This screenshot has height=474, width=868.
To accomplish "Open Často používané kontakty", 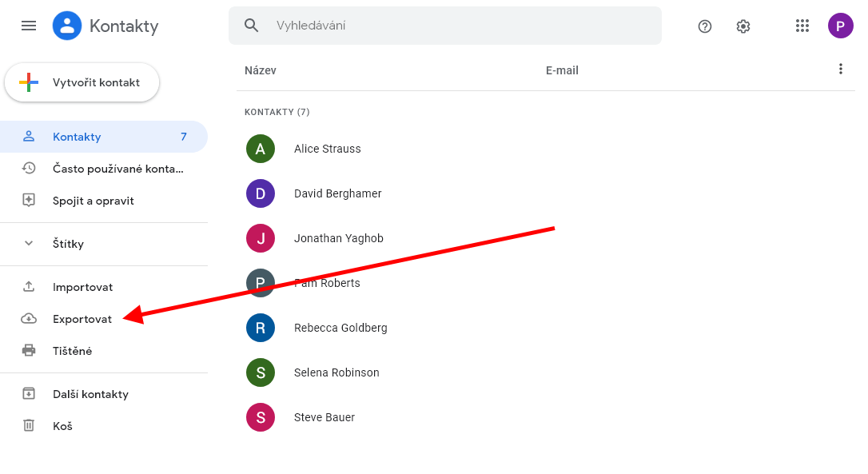I will point(117,169).
